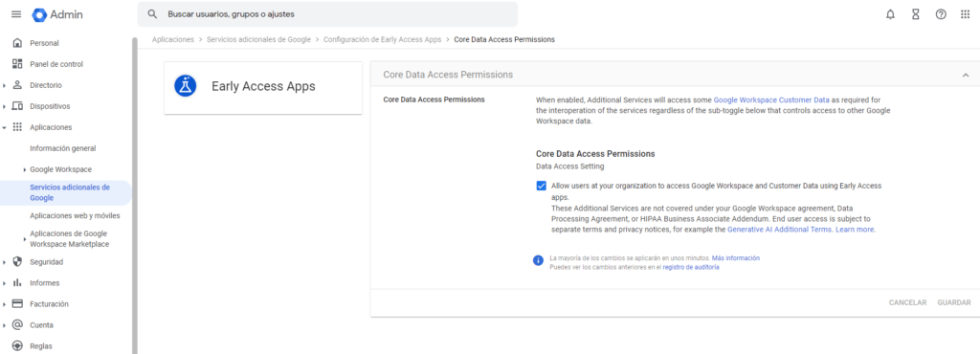980x354 pixels.
Task: Open Google Workspace Customer Data link
Action: click(x=771, y=100)
